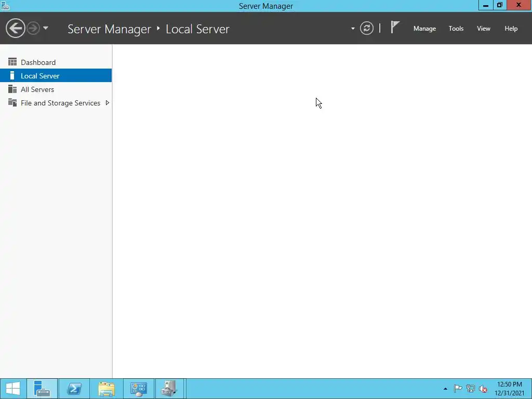Screen dimensions: 532x399
Task: Click the All Servers icon in sidebar
Action: click(12, 89)
